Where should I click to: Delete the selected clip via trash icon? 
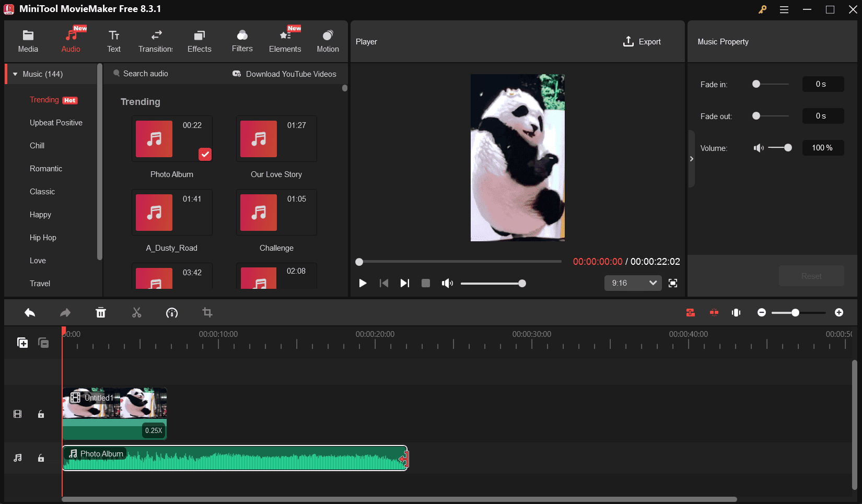101,312
